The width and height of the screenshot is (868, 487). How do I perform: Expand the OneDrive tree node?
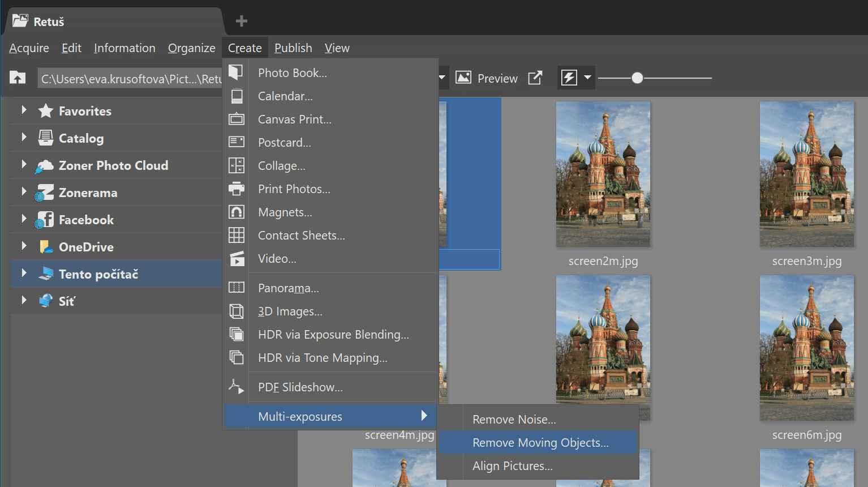coord(24,246)
